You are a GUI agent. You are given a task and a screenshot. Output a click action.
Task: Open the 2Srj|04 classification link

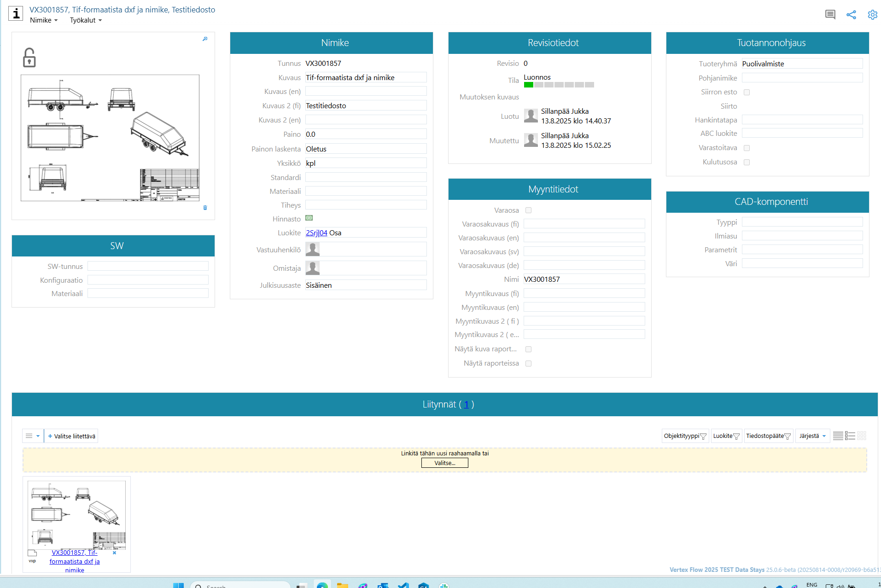point(316,233)
